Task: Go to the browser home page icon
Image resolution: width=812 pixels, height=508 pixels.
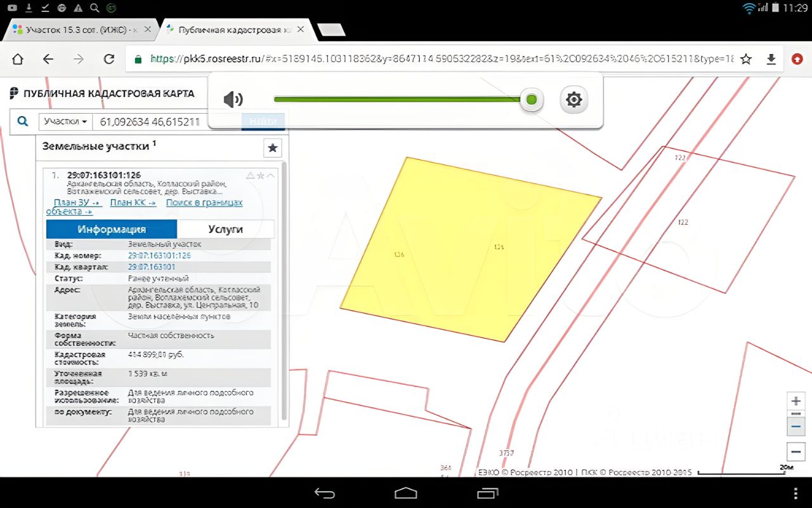Action: 18,59
